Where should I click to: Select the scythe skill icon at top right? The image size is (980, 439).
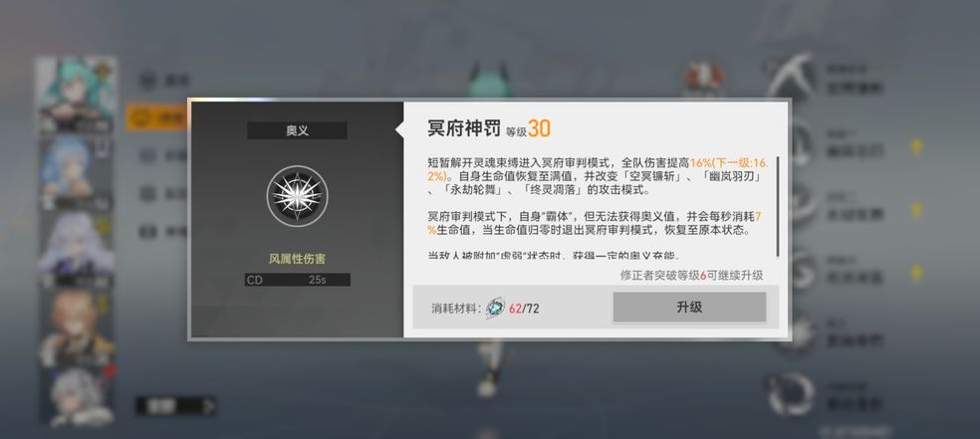pyautogui.click(x=791, y=77)
